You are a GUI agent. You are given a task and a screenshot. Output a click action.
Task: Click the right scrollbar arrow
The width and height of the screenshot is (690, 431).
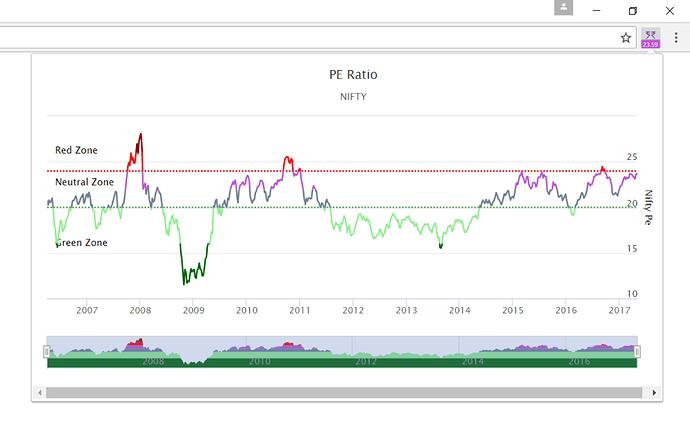654,393
